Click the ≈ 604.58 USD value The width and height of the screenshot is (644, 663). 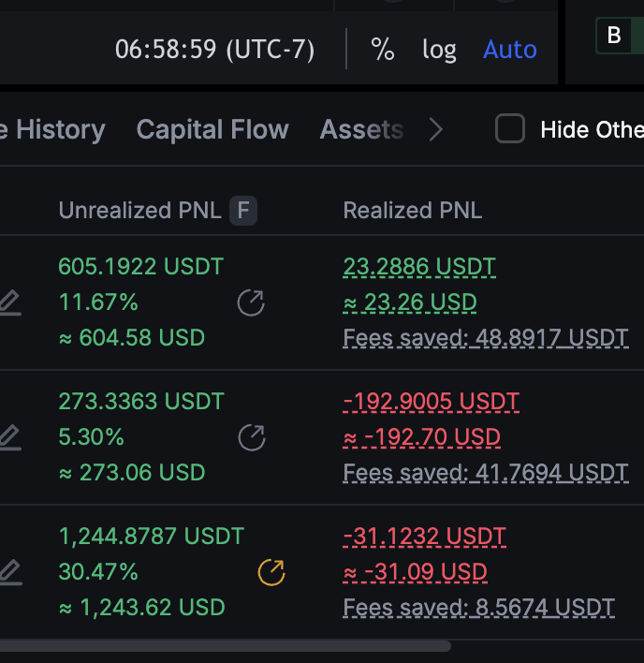tap(132, 337)
